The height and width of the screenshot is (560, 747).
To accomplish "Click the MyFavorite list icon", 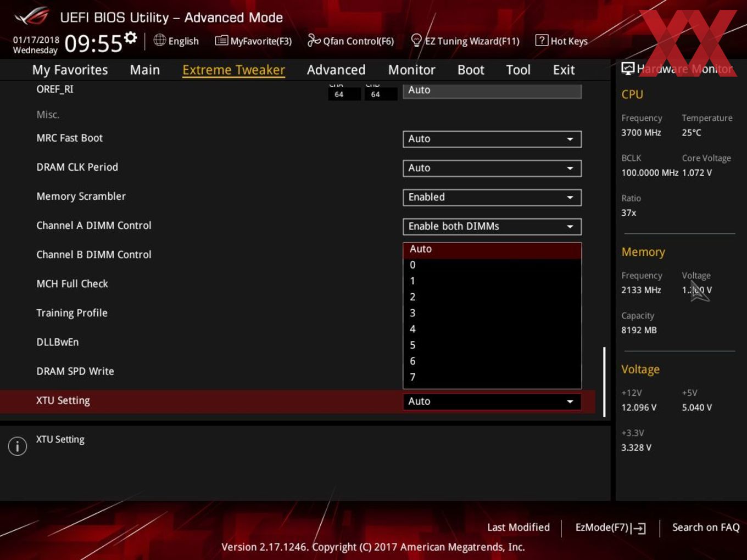I will click(x=221, y=41).
